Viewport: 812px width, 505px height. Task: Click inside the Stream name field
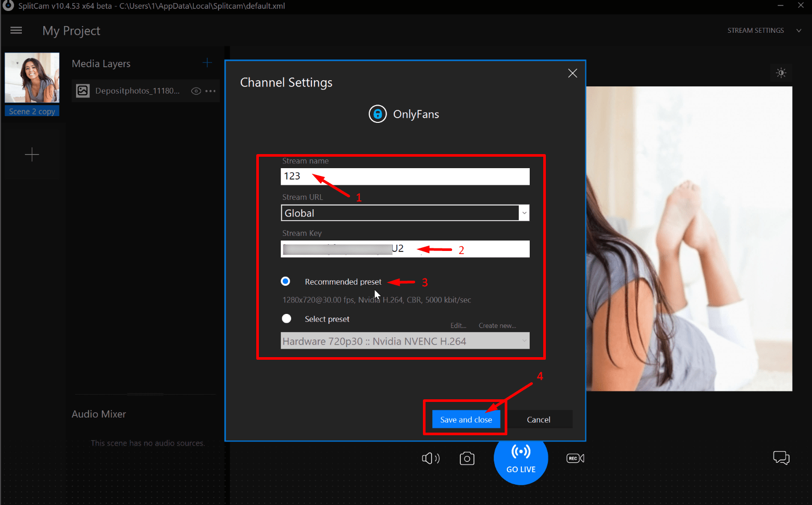pos(405,176)
